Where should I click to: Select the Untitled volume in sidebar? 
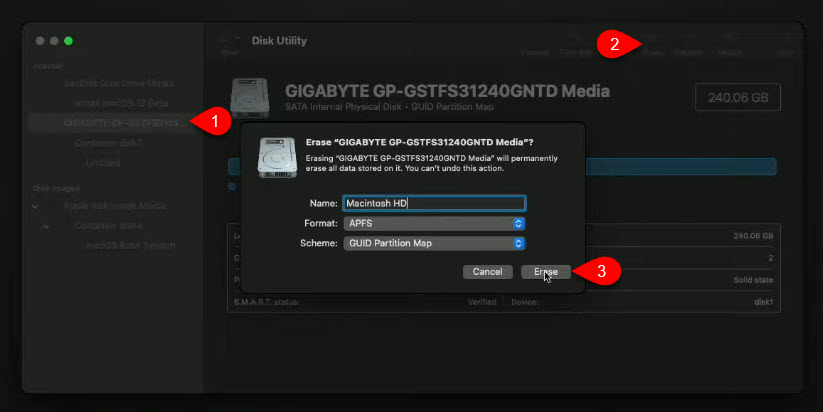pyautogui.click(x=103, y=163)
